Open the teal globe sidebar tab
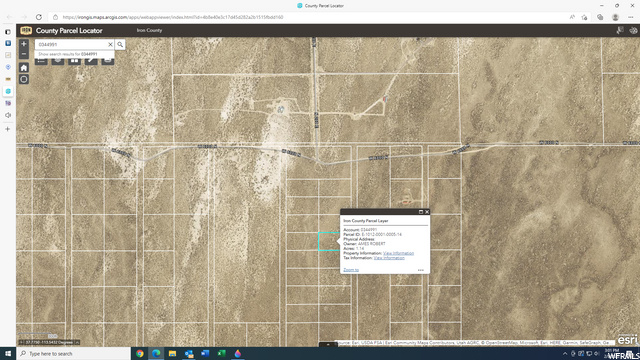 (8, 91)
